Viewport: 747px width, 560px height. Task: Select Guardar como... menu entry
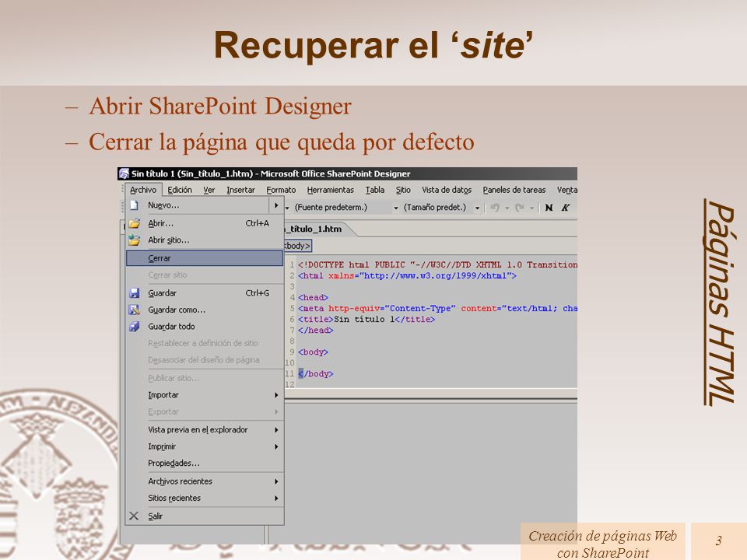[x=205, y=310]
